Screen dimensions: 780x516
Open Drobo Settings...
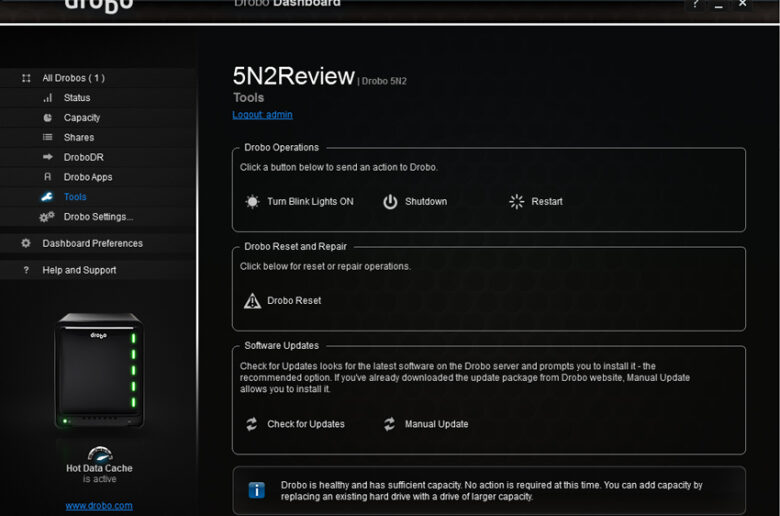point(98,217)
